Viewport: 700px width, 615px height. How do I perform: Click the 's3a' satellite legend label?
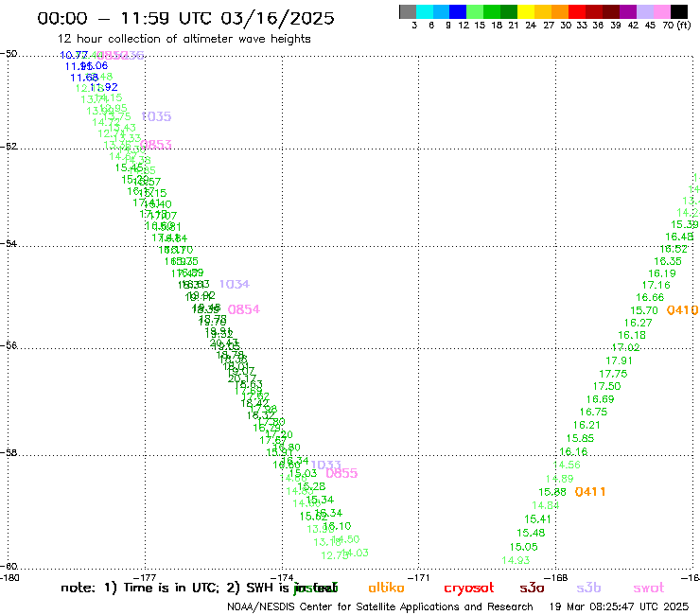point(532,589)
